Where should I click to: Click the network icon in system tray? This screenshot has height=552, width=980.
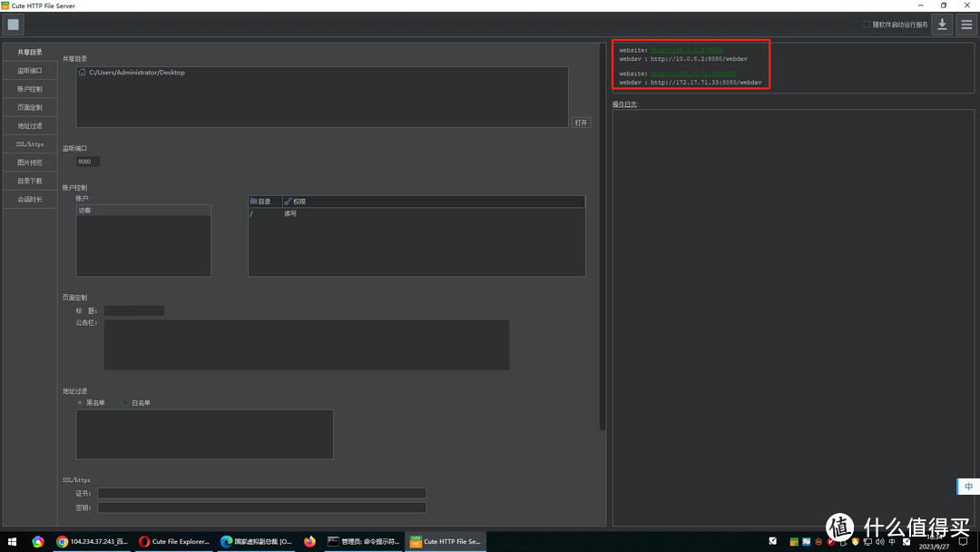(867, 541)
